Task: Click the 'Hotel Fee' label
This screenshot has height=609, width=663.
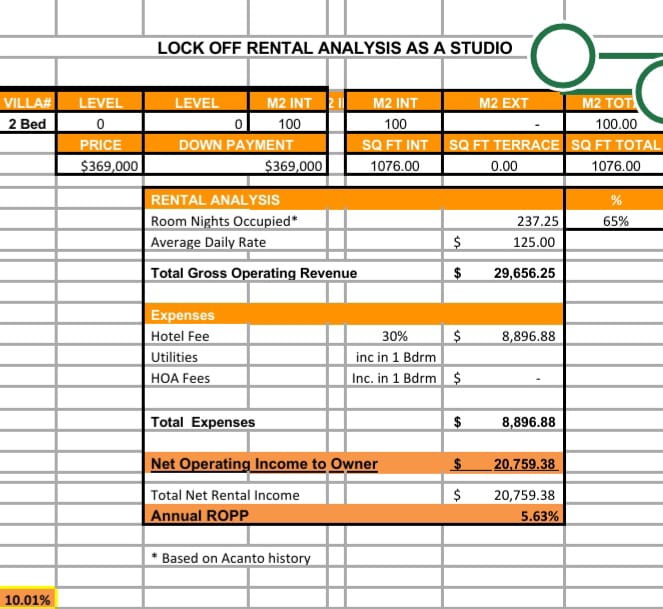Action: click(180, 336)
